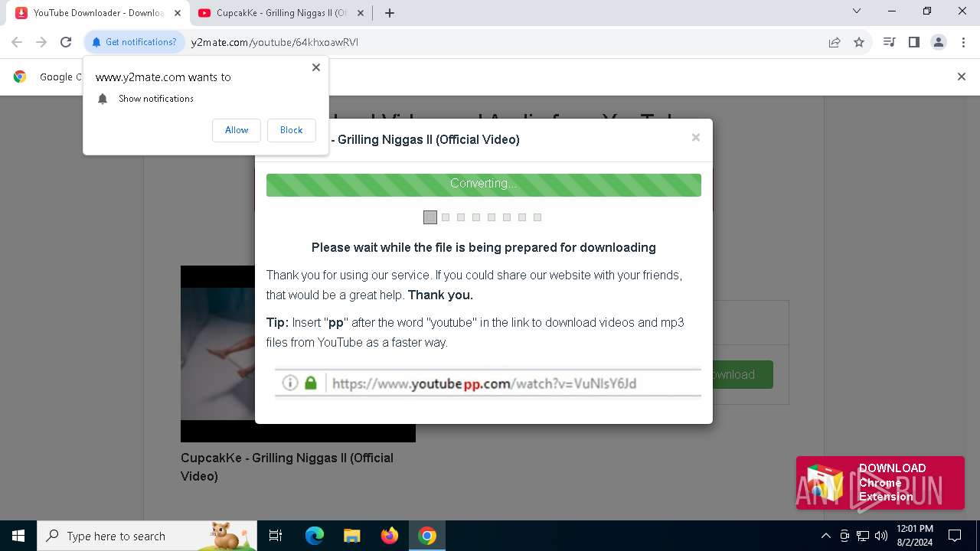Open Chrome three-dot menu
Image resolution: width=980 pixels, height=551 pixels.
963,42
